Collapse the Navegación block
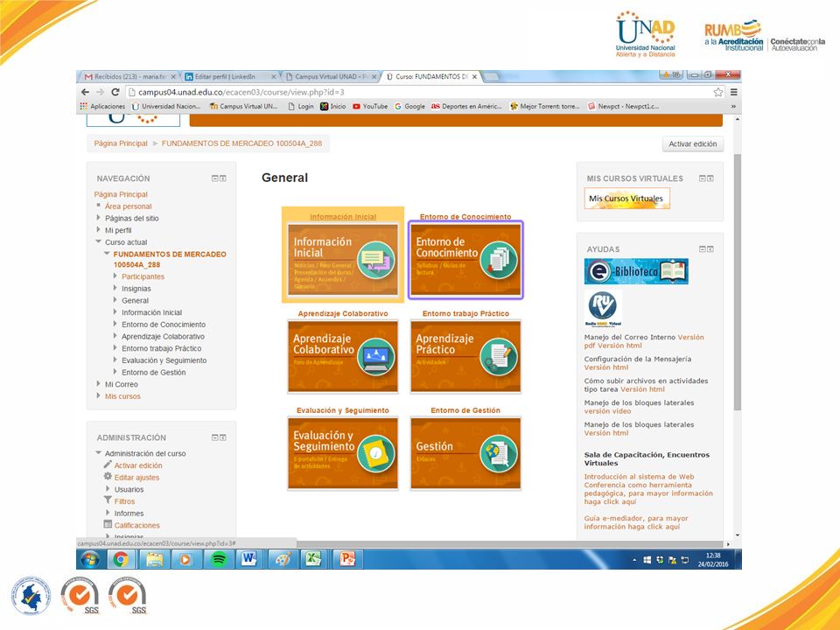The height and width of the screenshot is (630, 840). [215, 178]
